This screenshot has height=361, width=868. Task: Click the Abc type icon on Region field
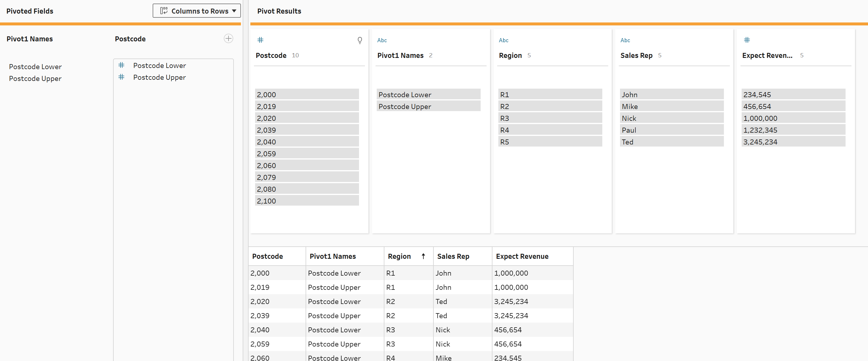tap(503, 40)
